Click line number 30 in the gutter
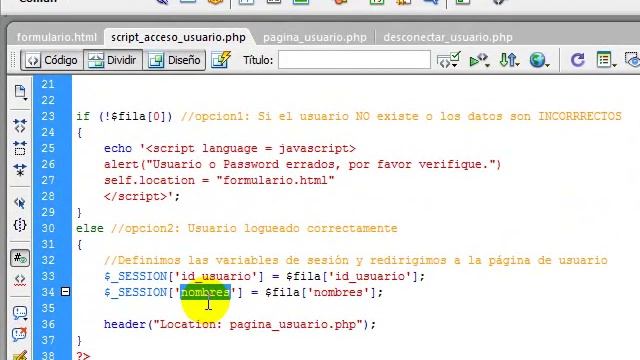640x360 pixels. (48, 228)
